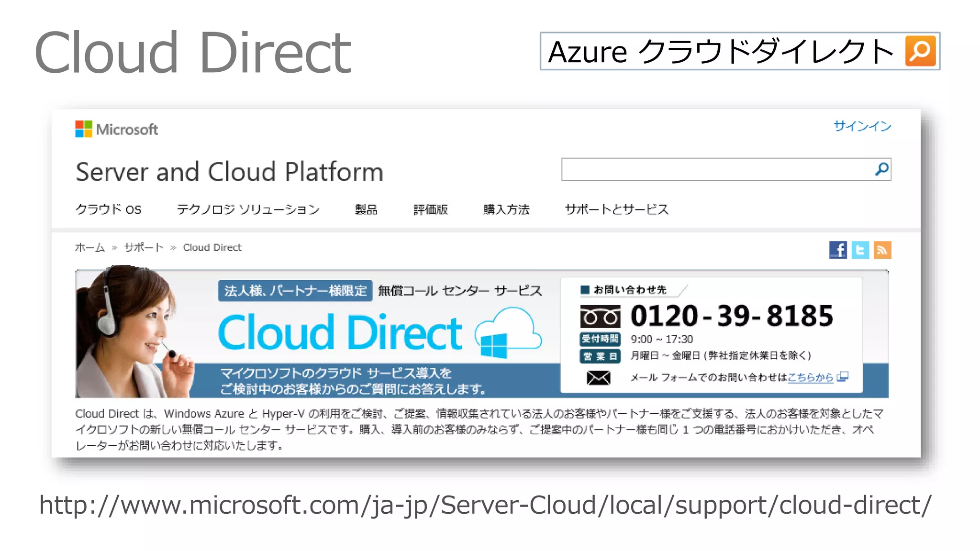Open the サインイン link
Image resolution: width=980 pixels, height=551 pixels.
862,126
